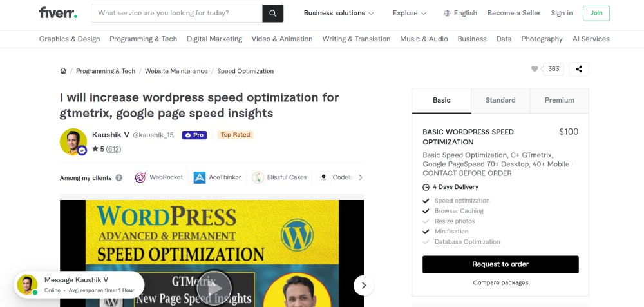The width and height of the screenshot is (644, 307).
Task: Open Video & Animation category
Action: click(x=282, y=39)
